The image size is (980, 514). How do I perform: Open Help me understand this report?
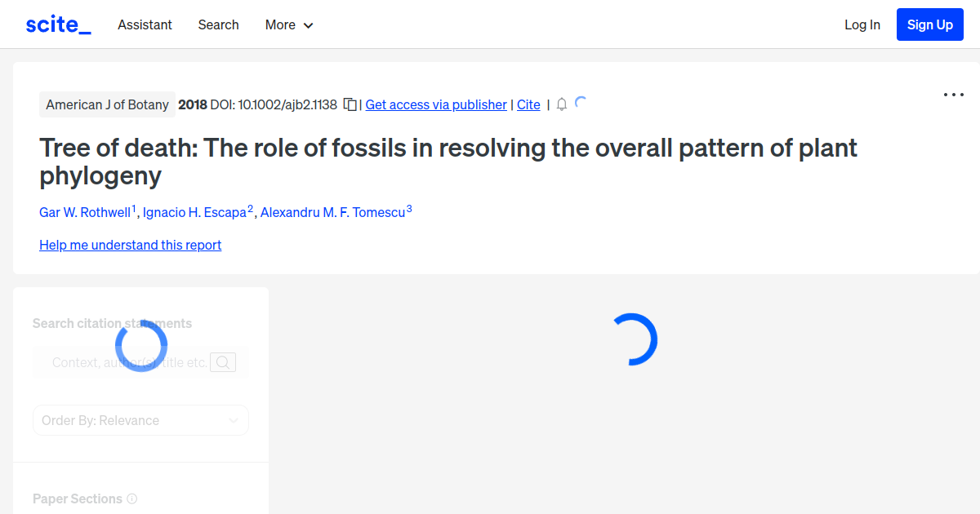[130, 245]
